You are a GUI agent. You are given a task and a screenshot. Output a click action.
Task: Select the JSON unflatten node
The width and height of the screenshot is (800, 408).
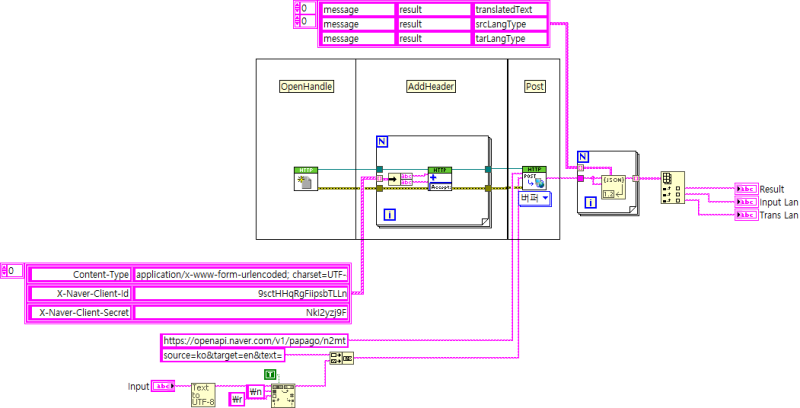click(x=613, y=188)
